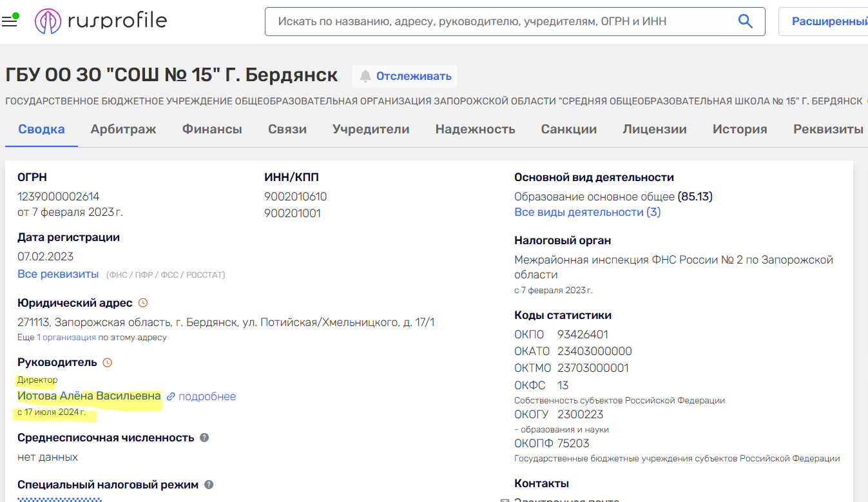868x502 pixels.
Task: Click the 1 организация address link
Action: pyautogui.click(x=66, y=337)
